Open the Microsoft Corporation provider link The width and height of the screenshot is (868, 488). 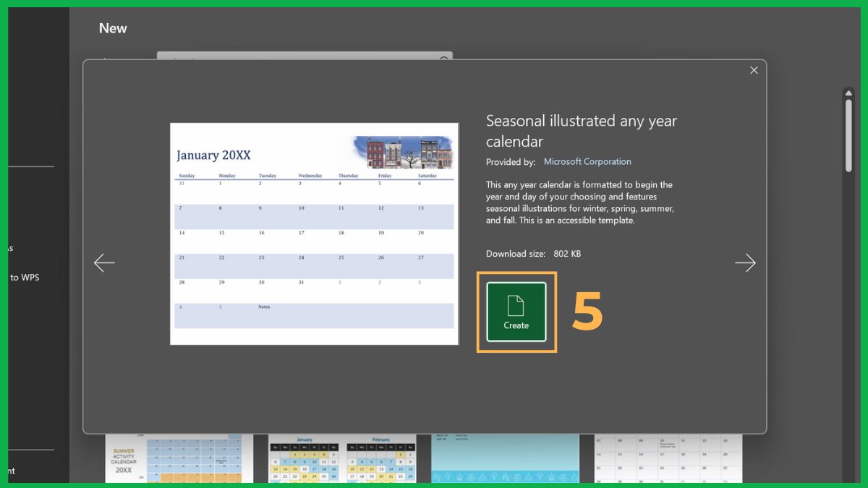tap(587, 161)
